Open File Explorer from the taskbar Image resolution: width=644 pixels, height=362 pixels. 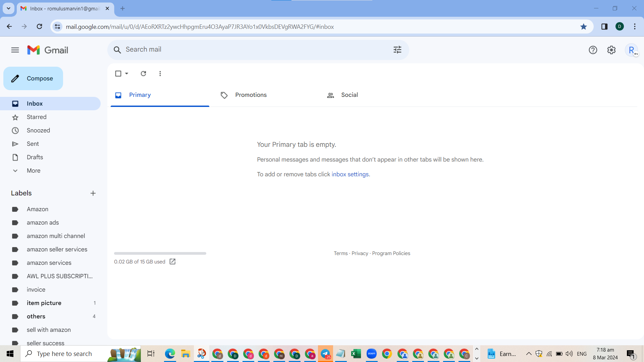pos(185,354)
